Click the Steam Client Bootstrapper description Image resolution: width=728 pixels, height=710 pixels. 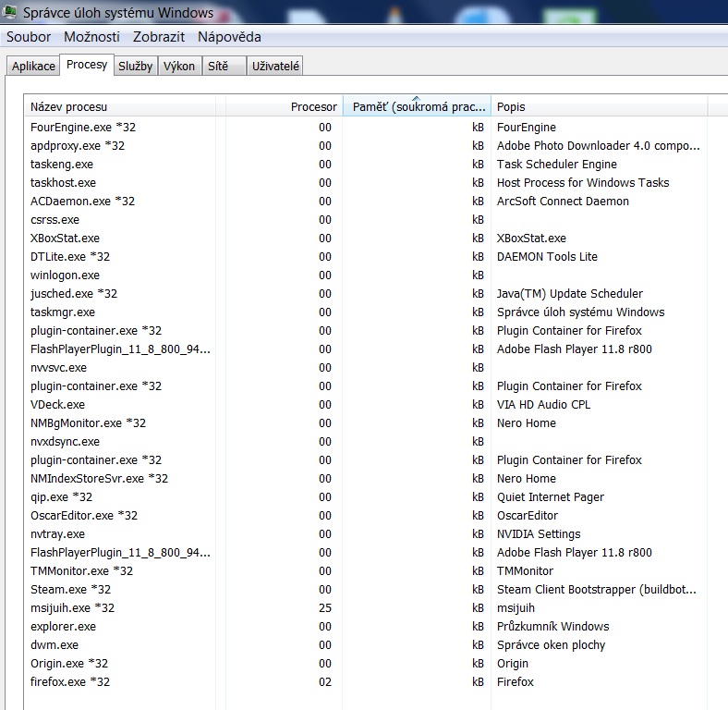click(x=597, y=590)
